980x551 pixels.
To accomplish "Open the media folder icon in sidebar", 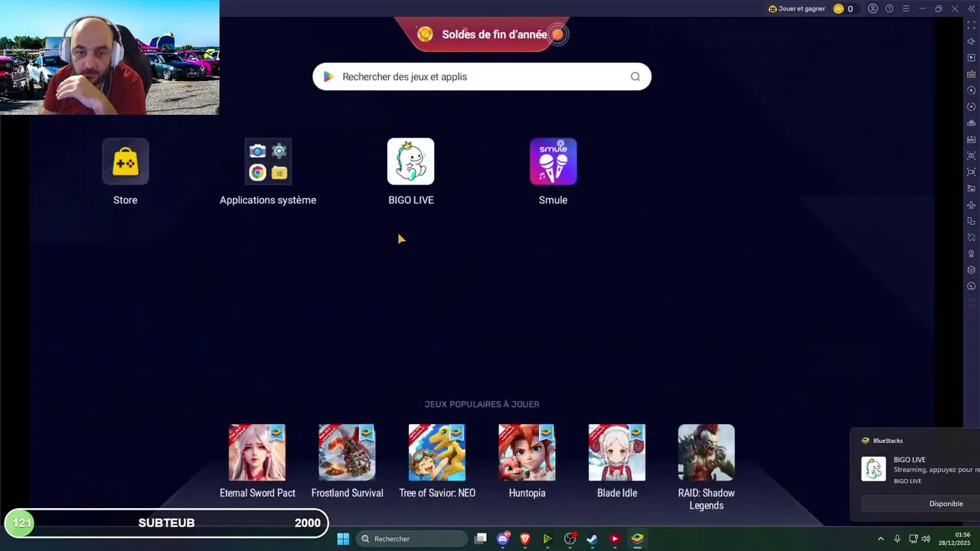I will click(972, 188).
